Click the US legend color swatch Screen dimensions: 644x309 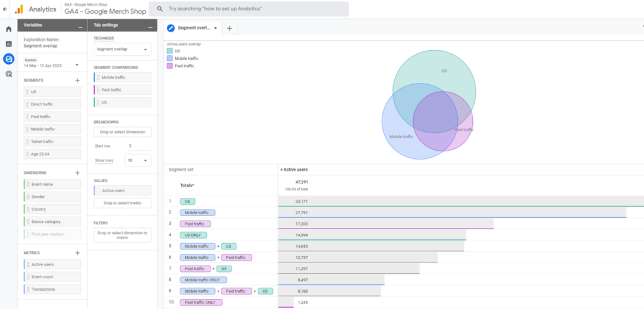[170, 51]
